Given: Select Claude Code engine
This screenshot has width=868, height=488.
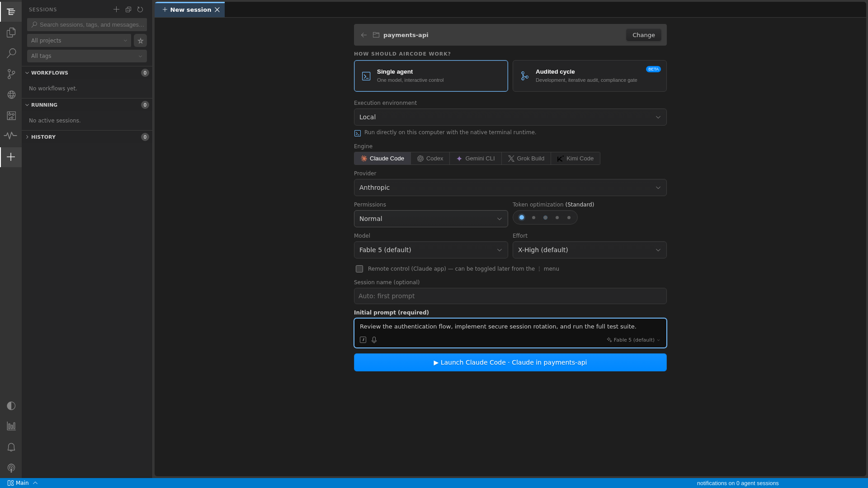Looking at the screenshot, I should (x=382, y=159).
